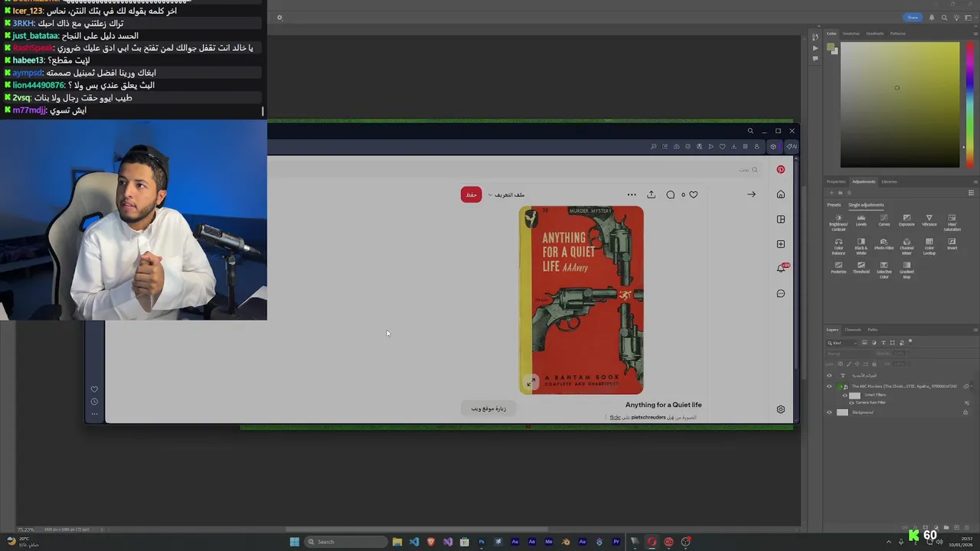Add a Channel Mixer adjustment

point(906,246)
